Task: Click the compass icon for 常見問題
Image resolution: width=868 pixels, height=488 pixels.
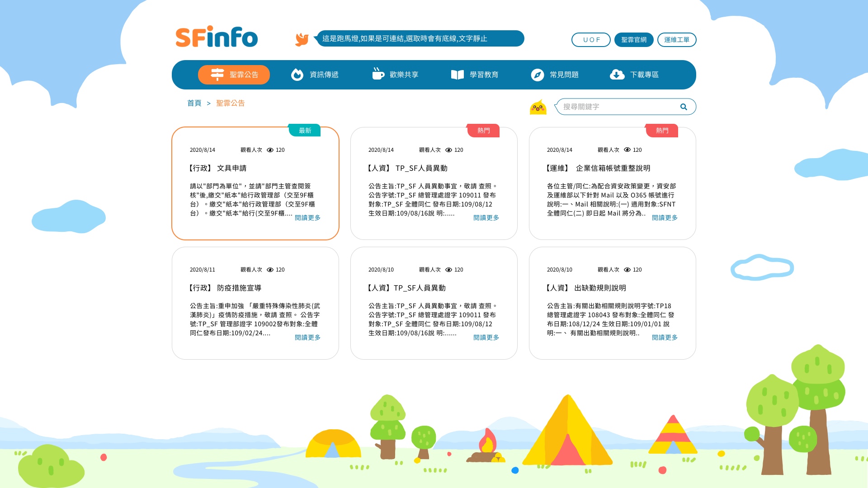Action: [x=537, y=75]
